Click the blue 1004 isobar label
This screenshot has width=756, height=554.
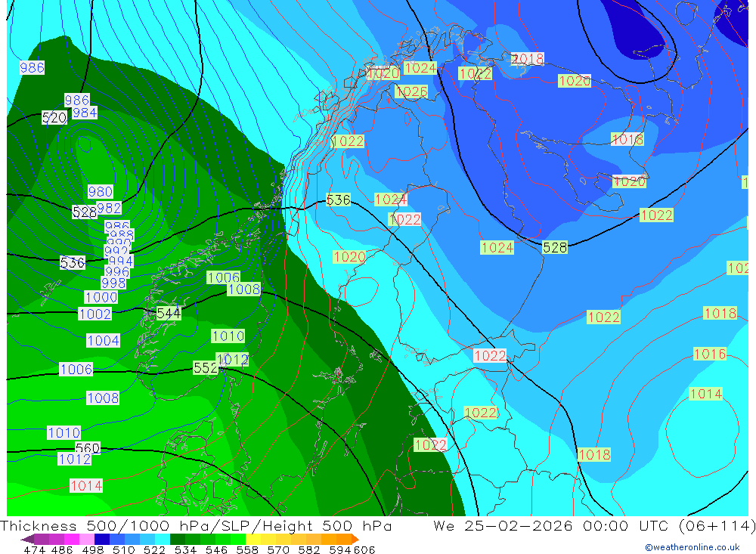[x=103, y=340]
